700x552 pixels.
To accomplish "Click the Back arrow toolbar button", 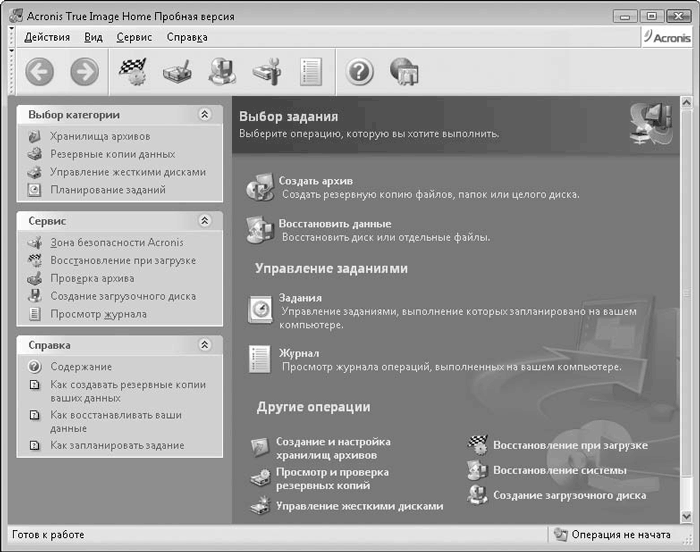I will pos(40,71).
